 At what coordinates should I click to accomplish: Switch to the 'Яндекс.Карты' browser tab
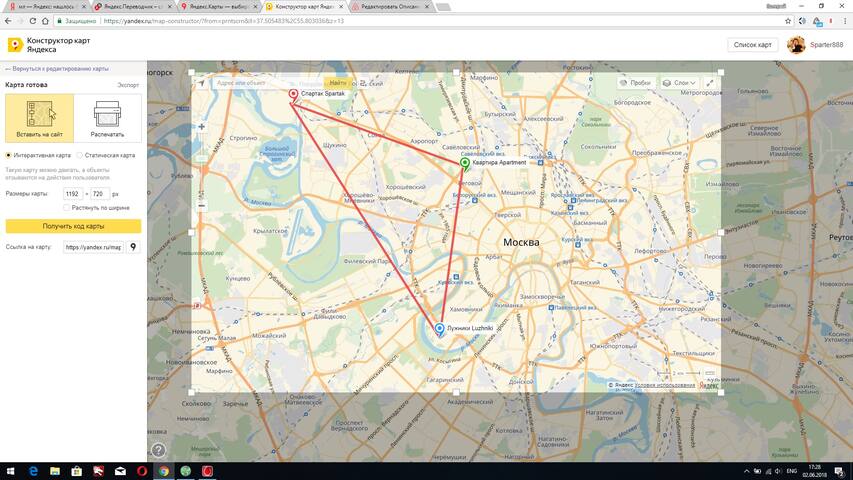[217, 7]
